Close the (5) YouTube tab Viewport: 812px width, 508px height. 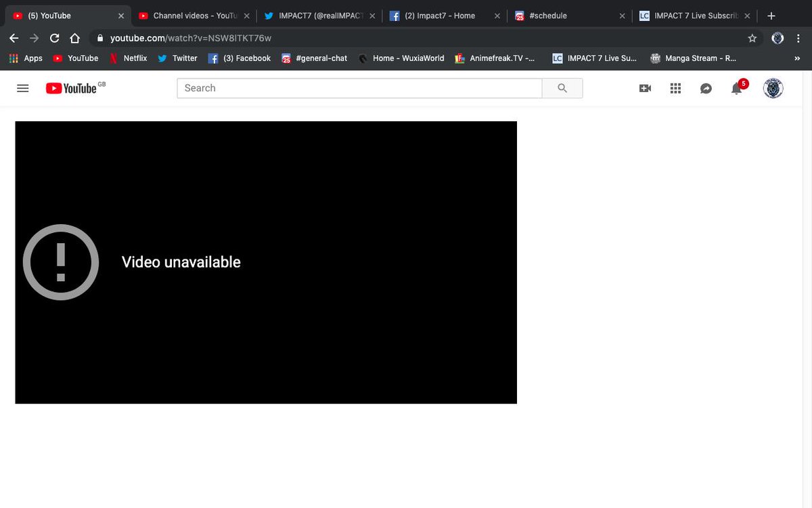120,16
